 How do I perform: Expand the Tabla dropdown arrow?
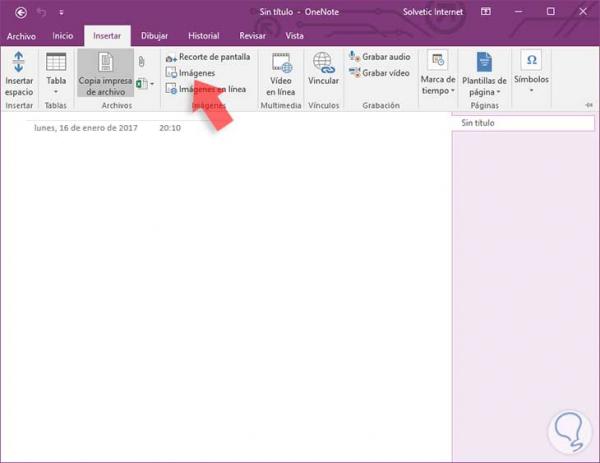coord(56,92)
